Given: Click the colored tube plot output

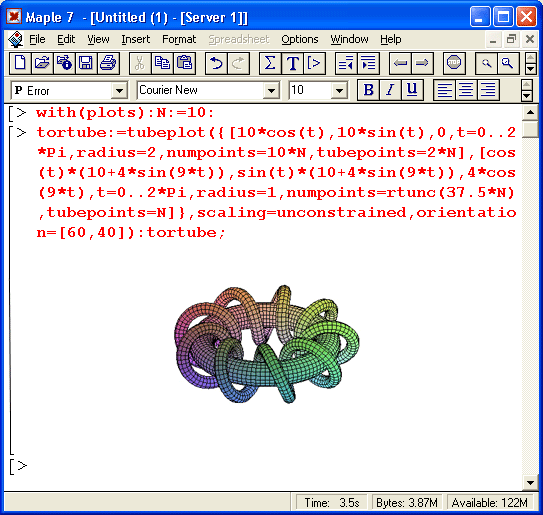Looking at the screenshot, I should [267, 344].
